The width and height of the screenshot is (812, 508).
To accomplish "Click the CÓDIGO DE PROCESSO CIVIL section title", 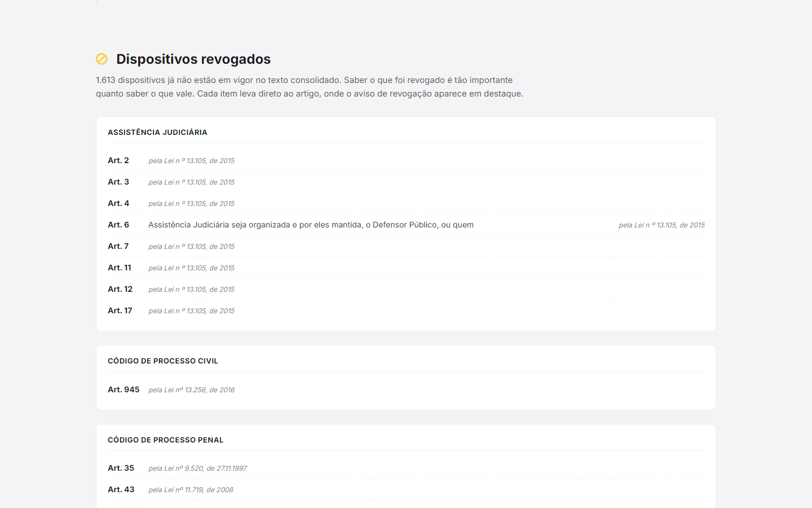I will [163, 361].
